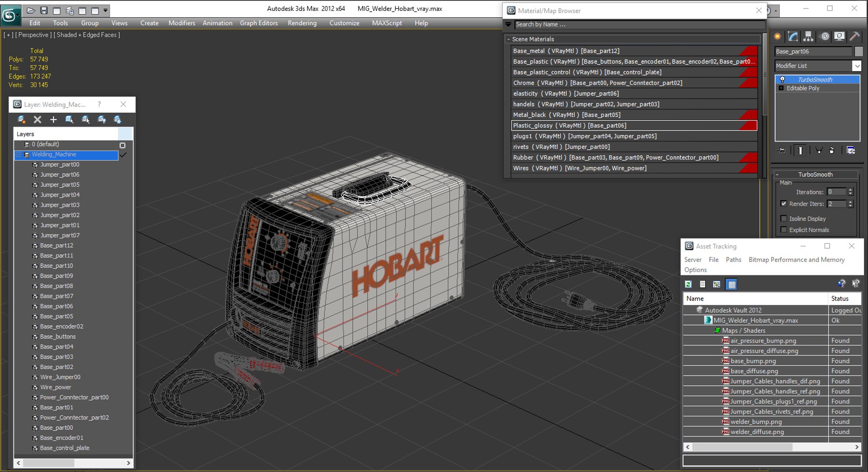Screen dimensions: 868x472
Task: Click Delete Highlighted Empty Layers X icon
Action: [38, 119]
